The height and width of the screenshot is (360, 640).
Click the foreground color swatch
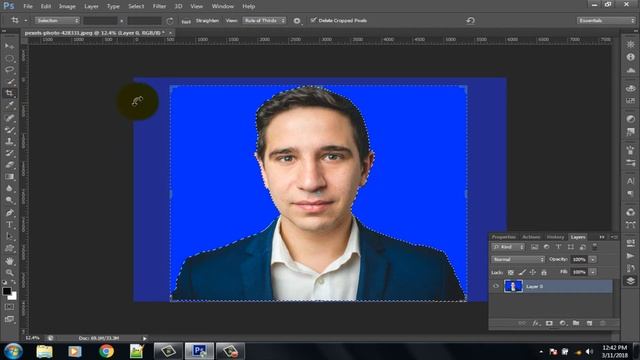[7, 291]
